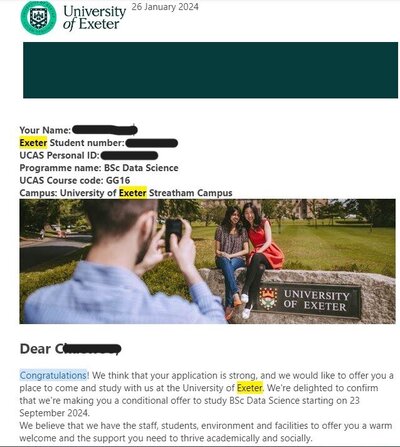Click the redacted Your Name field
The width and height of the screenshot is (400, 447).
105,130
